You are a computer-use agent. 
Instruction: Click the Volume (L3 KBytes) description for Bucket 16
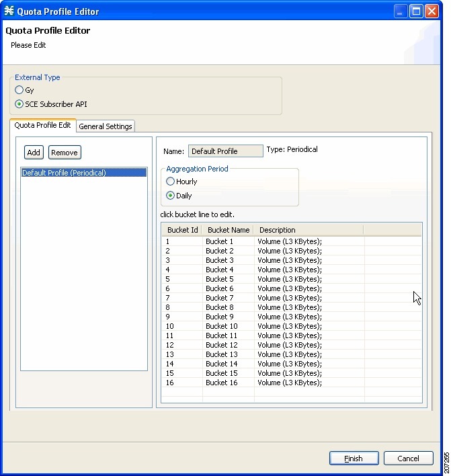(x=309, y=383)
